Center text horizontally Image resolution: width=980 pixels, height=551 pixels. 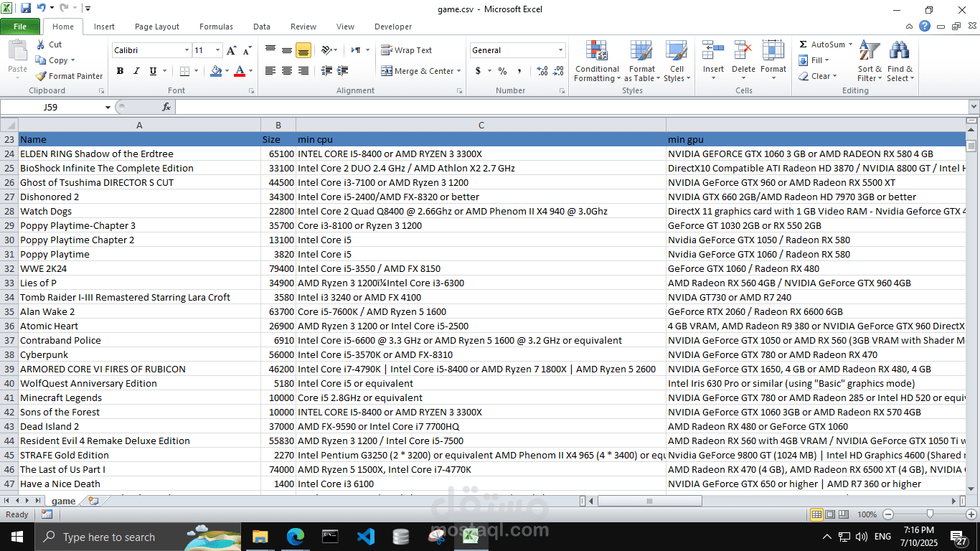coord(287,71)
